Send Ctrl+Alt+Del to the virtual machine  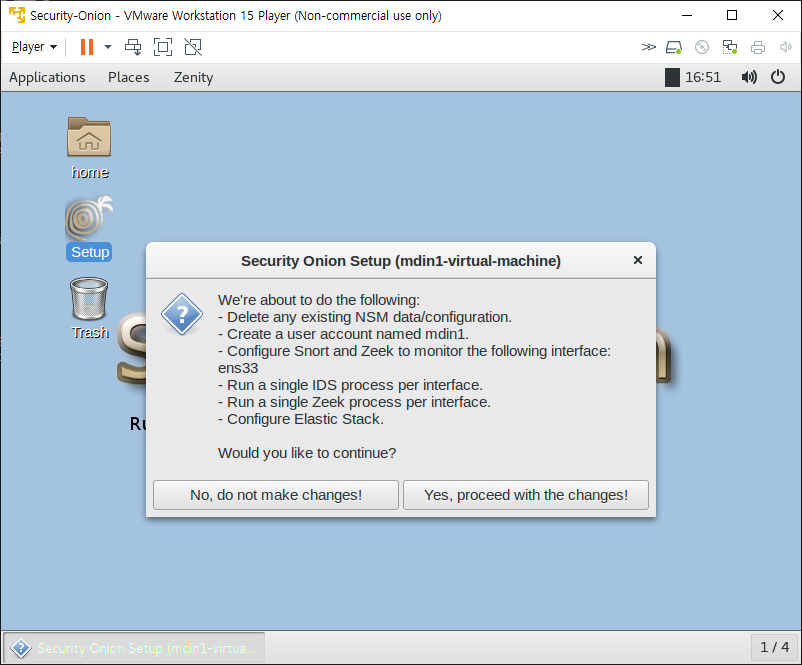pos(133,47)
